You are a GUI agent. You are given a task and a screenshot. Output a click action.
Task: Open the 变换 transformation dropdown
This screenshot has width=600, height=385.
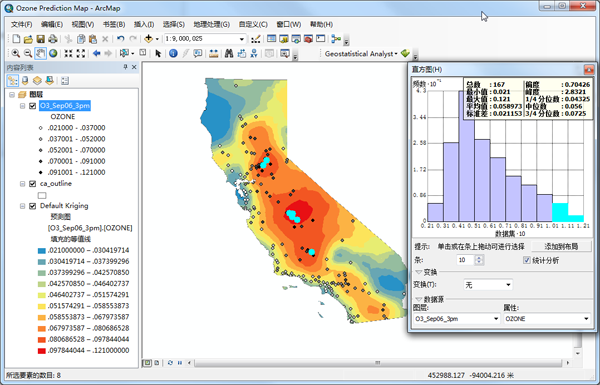tap(488, 285)
